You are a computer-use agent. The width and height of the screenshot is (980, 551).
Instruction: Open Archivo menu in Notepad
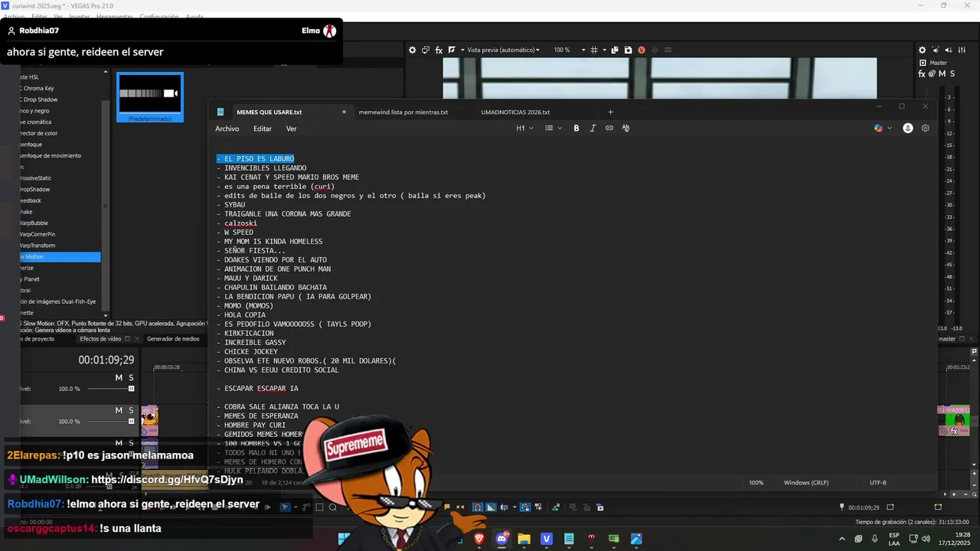227,129
